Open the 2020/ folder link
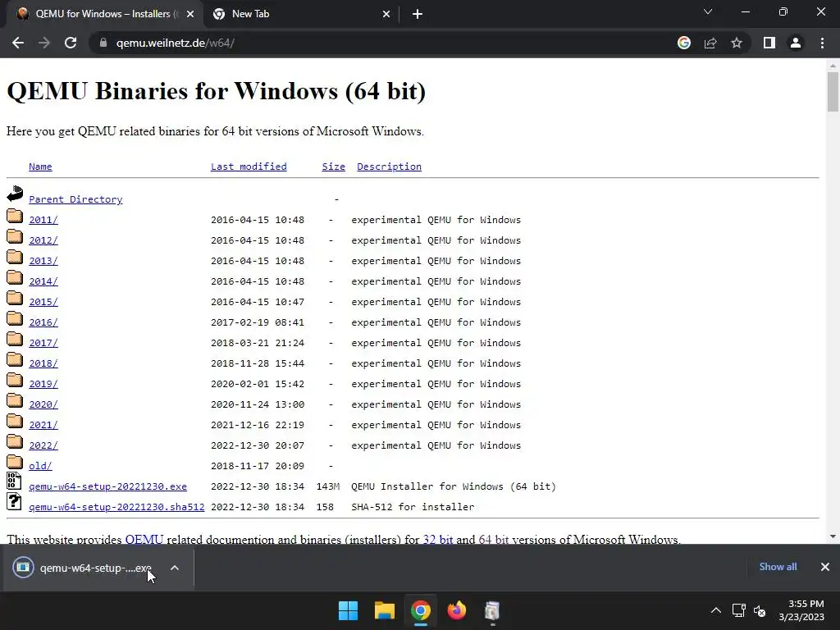This screenshot has height=630, width=840. 43,404
